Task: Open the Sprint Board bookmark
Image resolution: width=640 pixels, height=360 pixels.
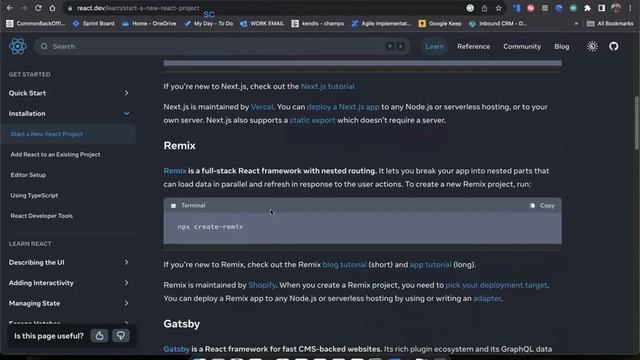Action: (x=93, y=24)
